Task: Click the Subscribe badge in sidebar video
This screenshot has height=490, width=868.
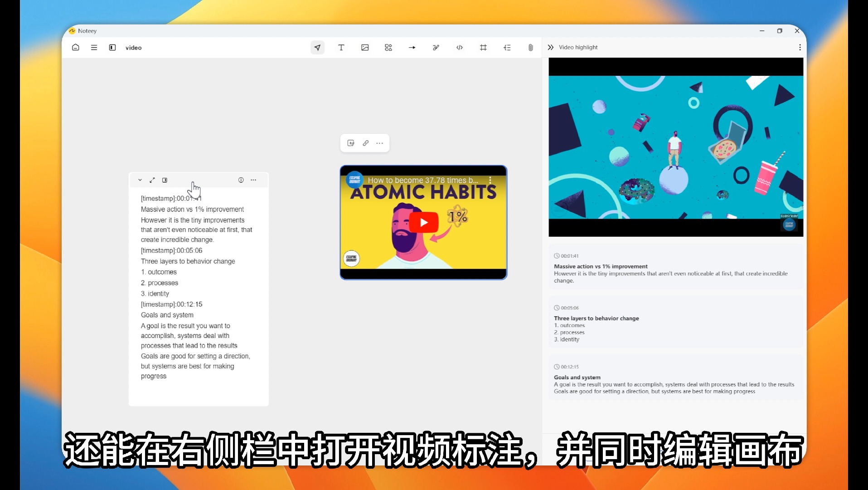Action: pos(789,216)
